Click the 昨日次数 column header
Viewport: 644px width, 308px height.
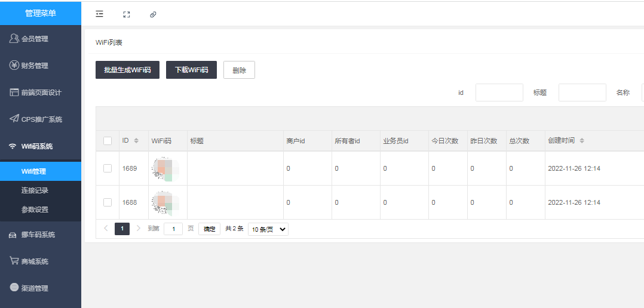[484, 141]
